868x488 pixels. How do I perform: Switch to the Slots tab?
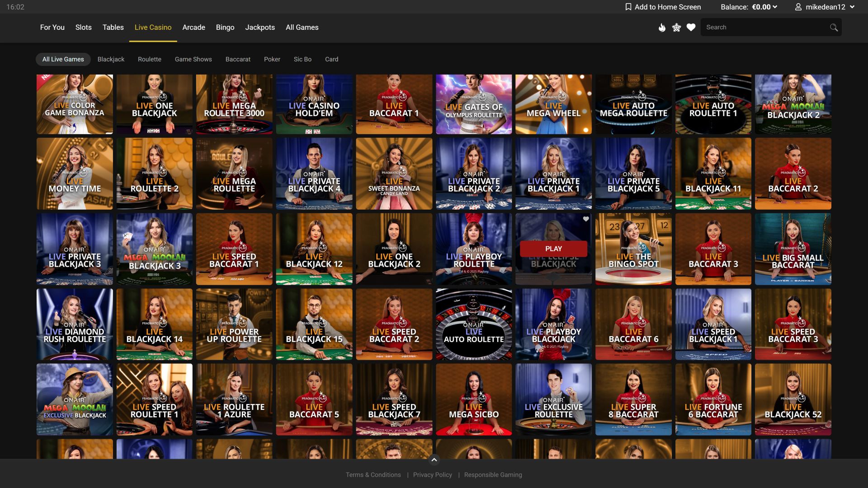point(84,28)
